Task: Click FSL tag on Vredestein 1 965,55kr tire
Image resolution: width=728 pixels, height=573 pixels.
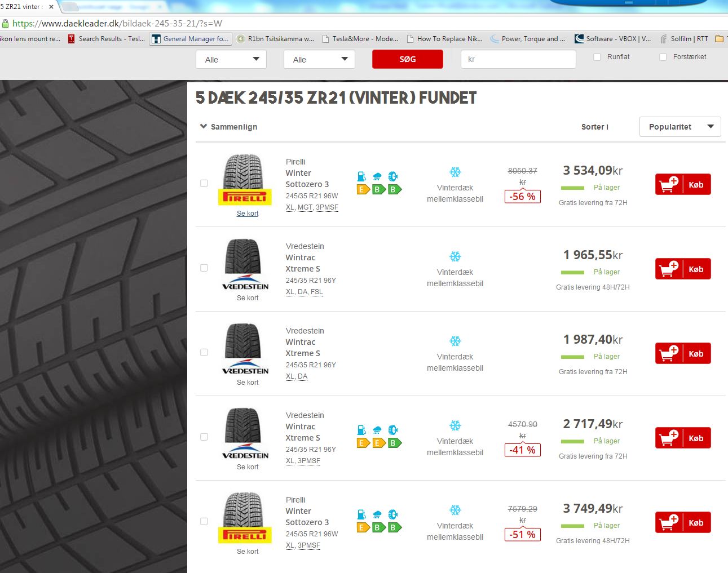Action: (x=317, y=292)
